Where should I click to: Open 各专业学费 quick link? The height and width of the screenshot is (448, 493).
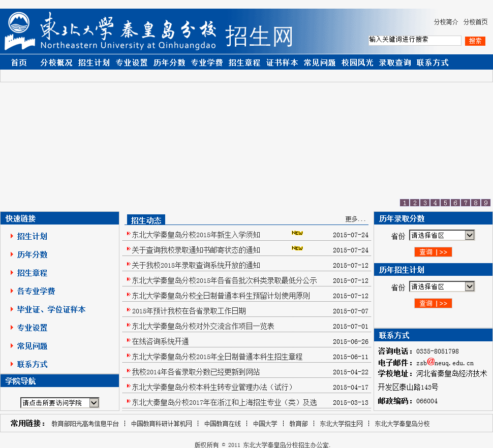tap(36, 291)
